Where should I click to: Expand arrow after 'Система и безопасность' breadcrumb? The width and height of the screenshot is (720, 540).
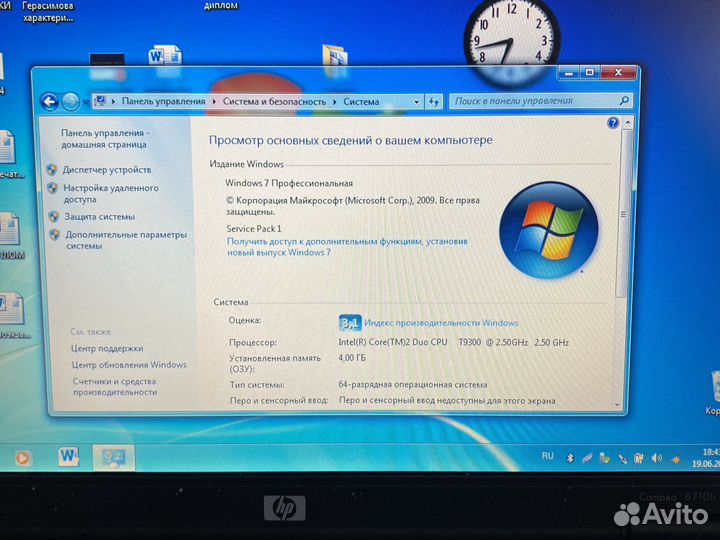point(335,101)
